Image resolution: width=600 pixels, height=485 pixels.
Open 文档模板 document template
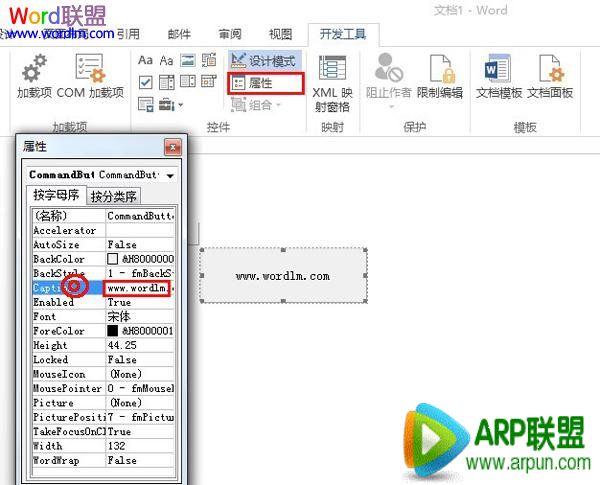(x=498, y=77)
